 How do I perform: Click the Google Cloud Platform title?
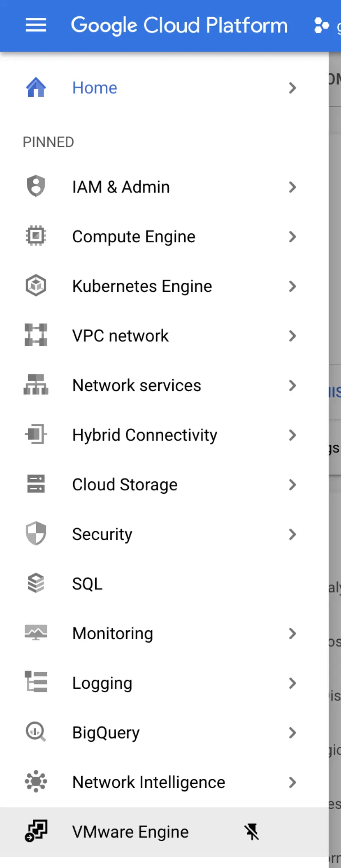click(179, 26)
